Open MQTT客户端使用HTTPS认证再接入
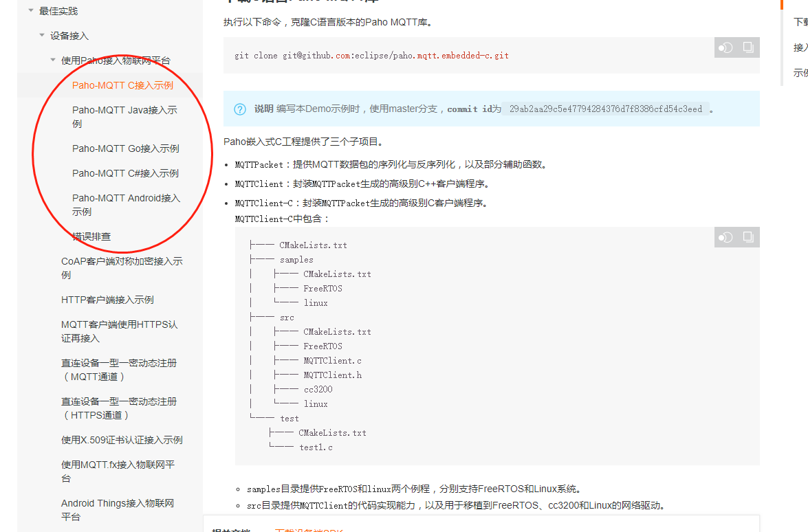This screenshot has height=532, width=808. (x=120, y=332)
